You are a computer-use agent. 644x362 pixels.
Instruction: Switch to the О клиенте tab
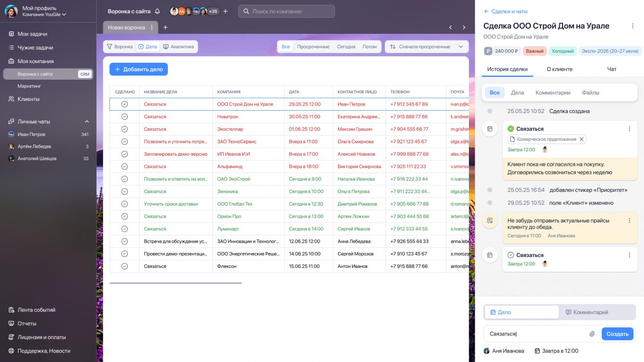tap(559, 69)
